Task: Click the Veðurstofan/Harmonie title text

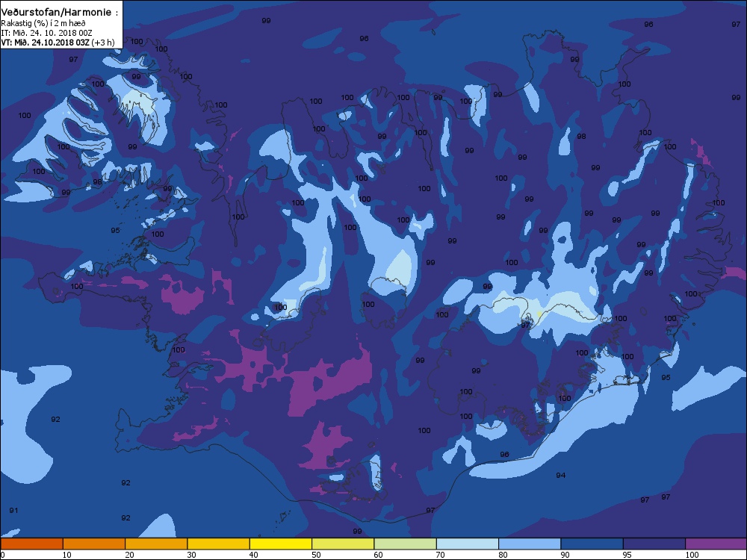Action: pos(60,13)
